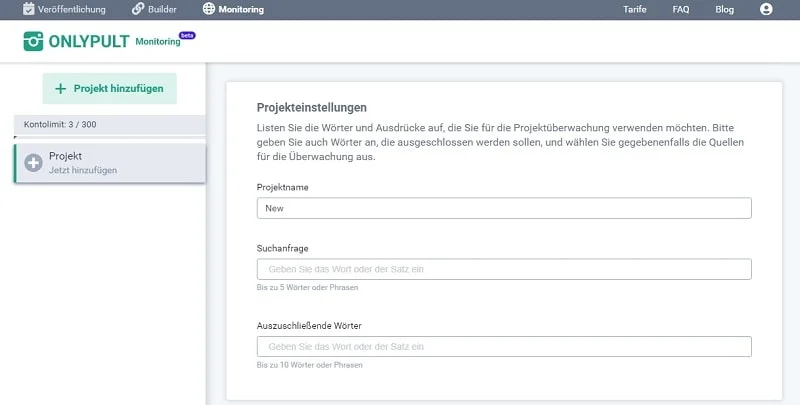The width and height of the screenshot is (800, 405).
Task: Go to the FAQ link
Action: (x=681, y=9)
